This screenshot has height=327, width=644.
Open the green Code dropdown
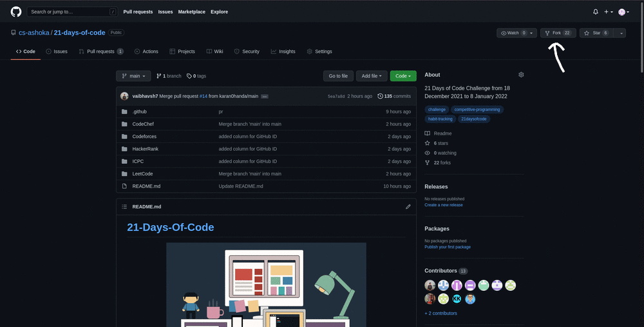[x=403, y=76]
